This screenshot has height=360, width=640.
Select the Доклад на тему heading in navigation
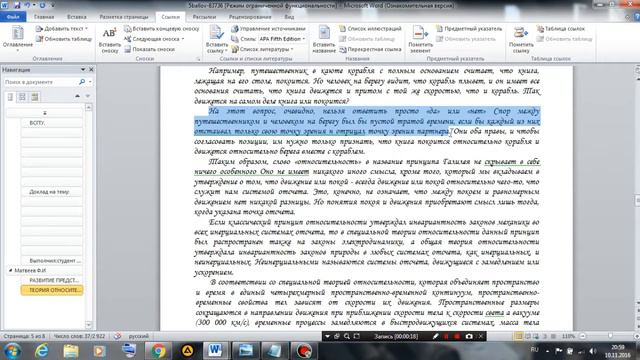pos(52,192)
